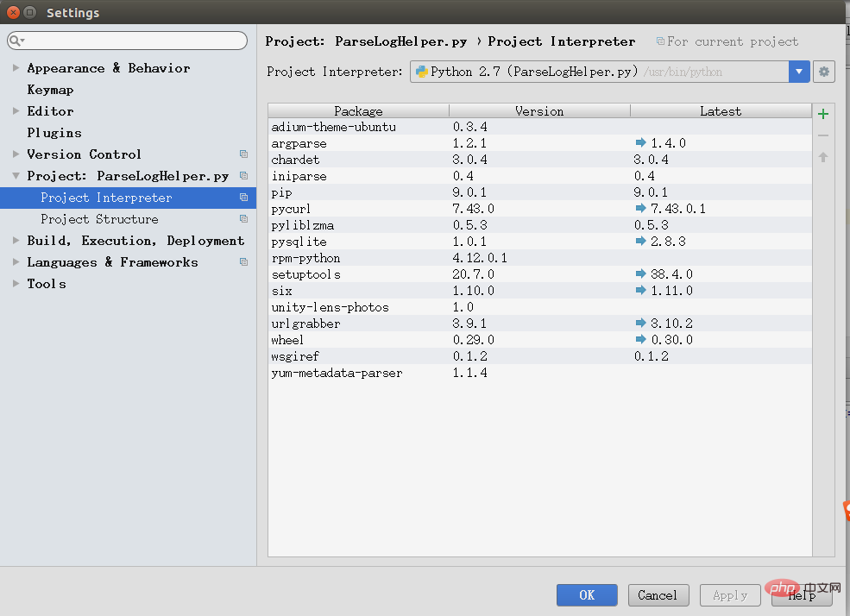Expand the Appearance & Behavior section

(16, 68)
